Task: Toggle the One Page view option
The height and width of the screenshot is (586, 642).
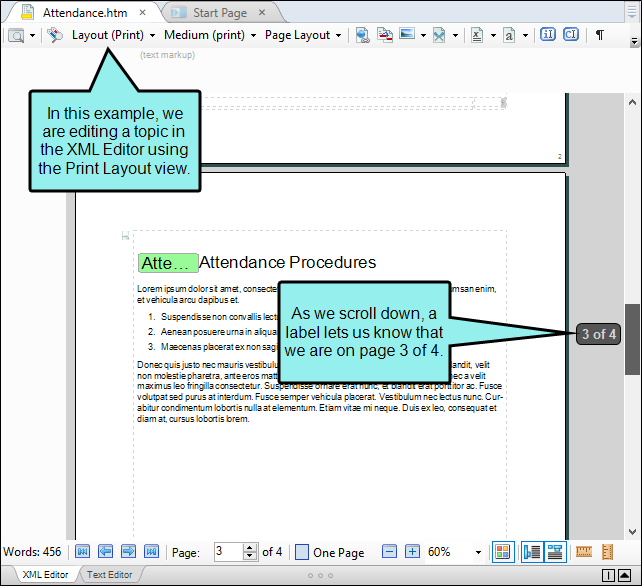Action: point(330,552)
